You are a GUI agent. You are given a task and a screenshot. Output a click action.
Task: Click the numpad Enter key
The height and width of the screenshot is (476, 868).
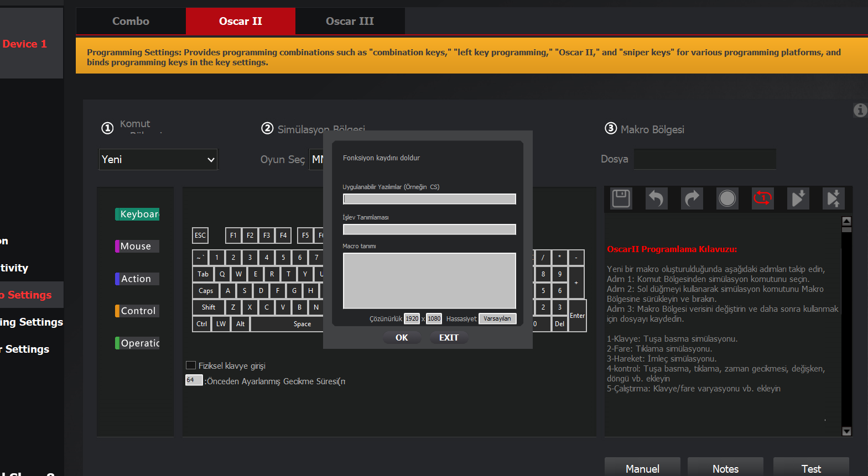pos(577,316)
